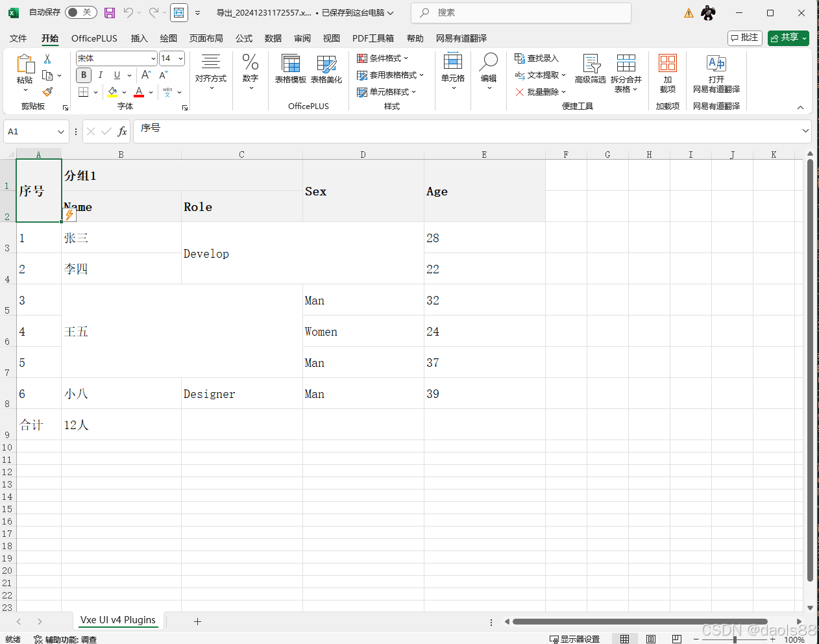
Task: Toggle bold formatting
Action: [83, 75]
